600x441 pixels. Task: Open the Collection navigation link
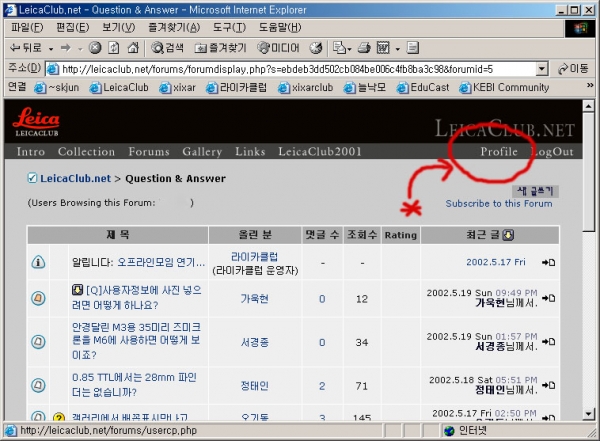(86, 151)
